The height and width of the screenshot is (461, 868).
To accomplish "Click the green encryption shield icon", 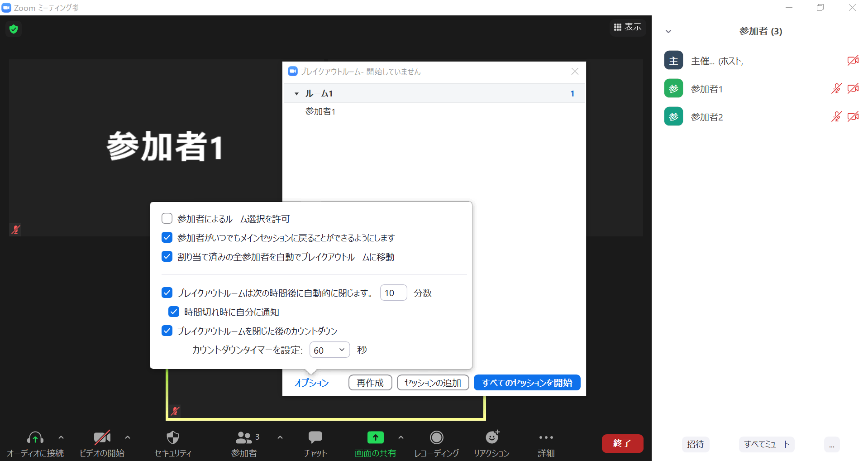I will [14, 29].
